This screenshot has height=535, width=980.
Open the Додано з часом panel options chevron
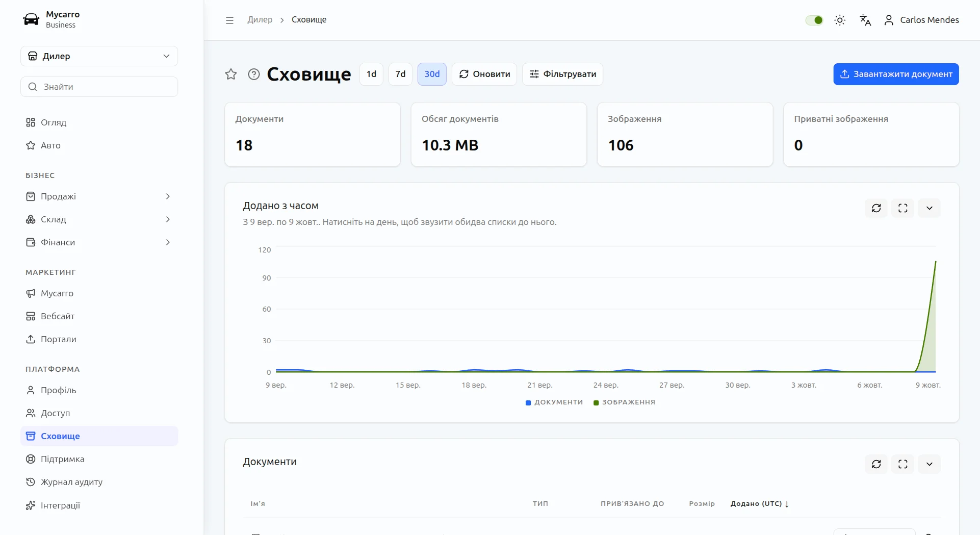pyautogui.click(x=930, y=208)
